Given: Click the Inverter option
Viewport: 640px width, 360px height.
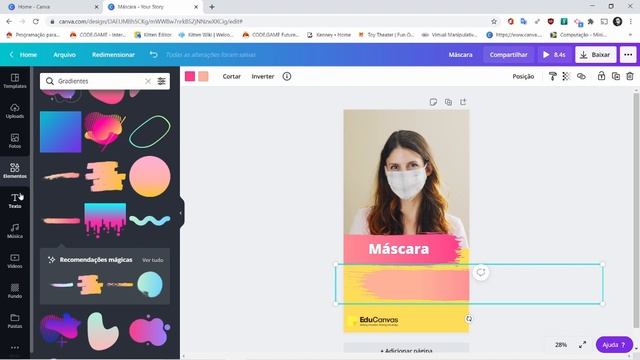Looking at the screenshot, I should [262, 76].
